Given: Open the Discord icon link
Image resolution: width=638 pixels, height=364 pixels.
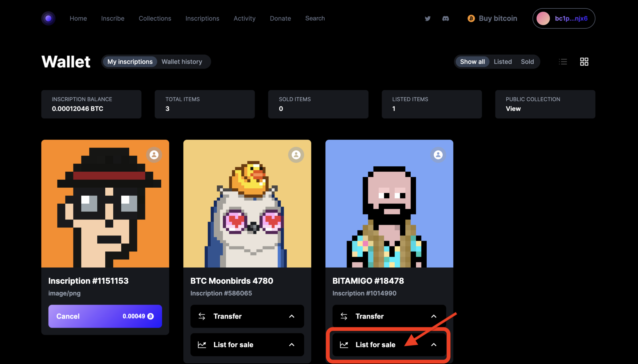Looking at the screenshot, I should [446, 19].
